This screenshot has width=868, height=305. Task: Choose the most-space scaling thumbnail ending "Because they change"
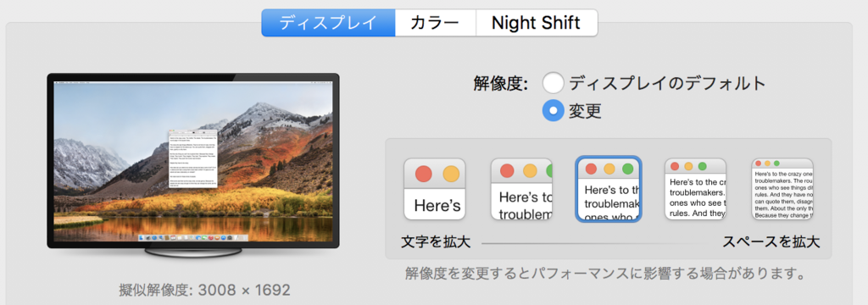782,189
